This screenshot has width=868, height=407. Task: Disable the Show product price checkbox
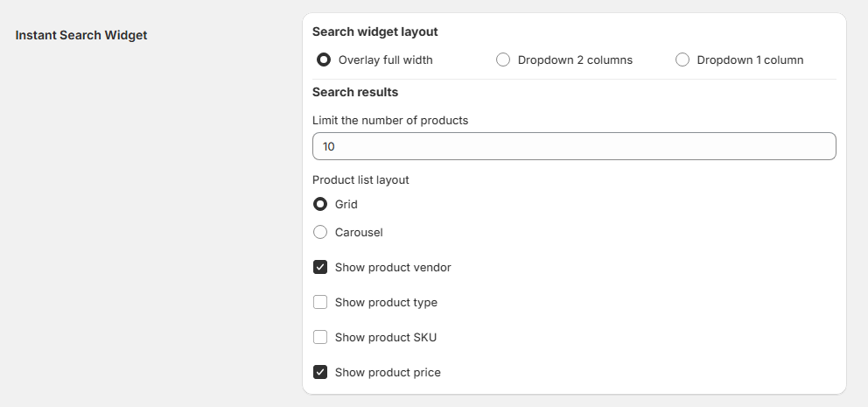coord(320,372)
